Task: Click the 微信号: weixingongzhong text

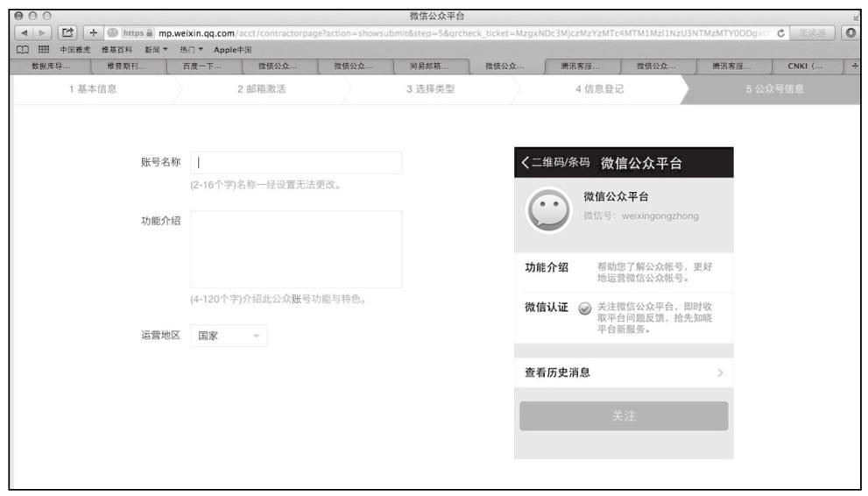Action: [x=641, y=216]
